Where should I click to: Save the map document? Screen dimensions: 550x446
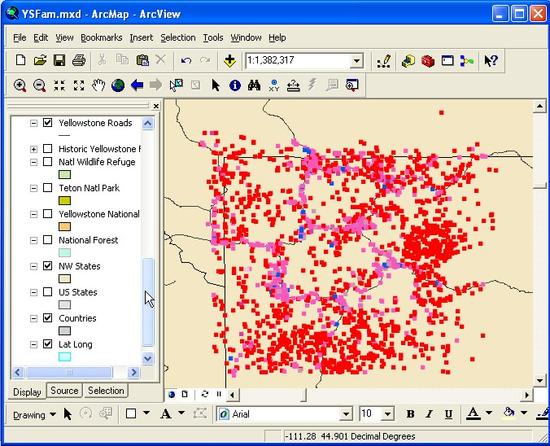[x=59, y=60]
